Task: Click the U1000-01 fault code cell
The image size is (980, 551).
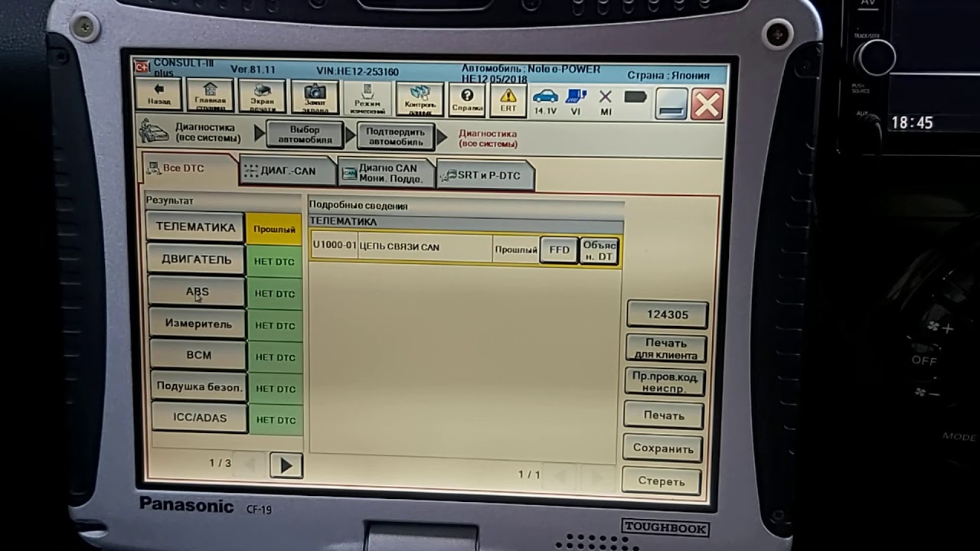Action: coord(335,246)
